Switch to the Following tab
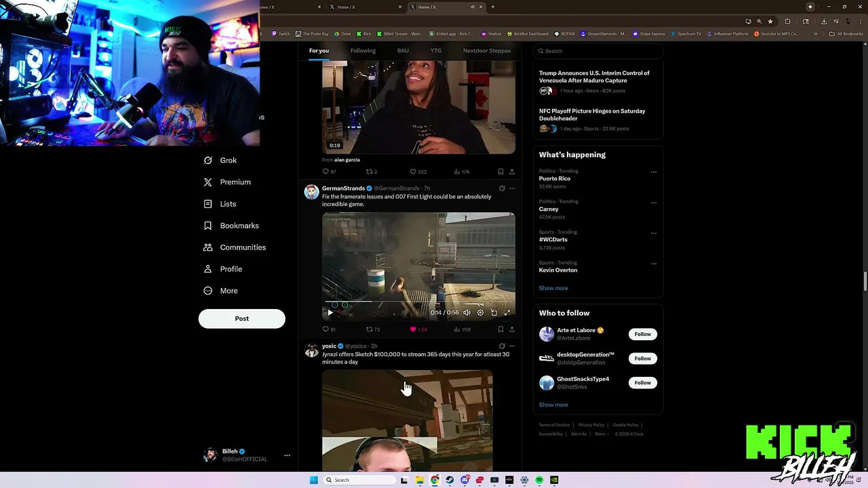Image resolution: width=868 pixels, height=488 pixels. 363,51
